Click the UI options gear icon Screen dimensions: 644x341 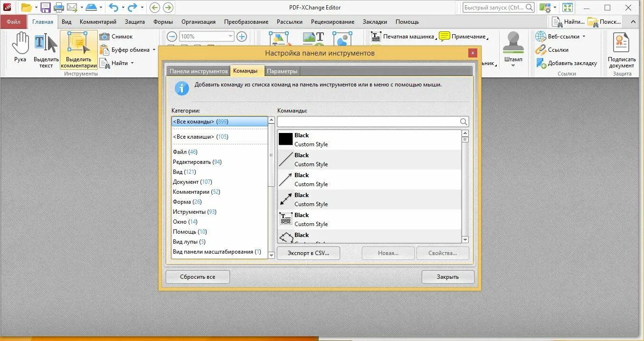tap(545, 8)
